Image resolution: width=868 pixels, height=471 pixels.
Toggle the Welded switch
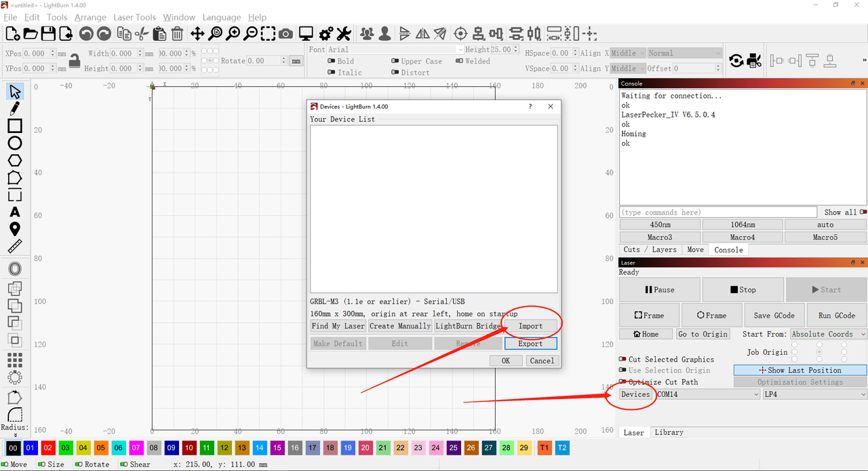pyautogui.click(x=459, y=61)
